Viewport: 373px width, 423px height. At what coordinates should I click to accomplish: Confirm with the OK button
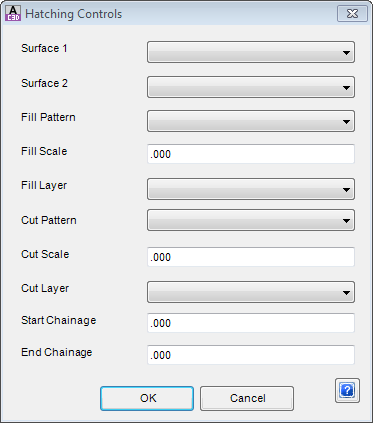pos(147,398)
